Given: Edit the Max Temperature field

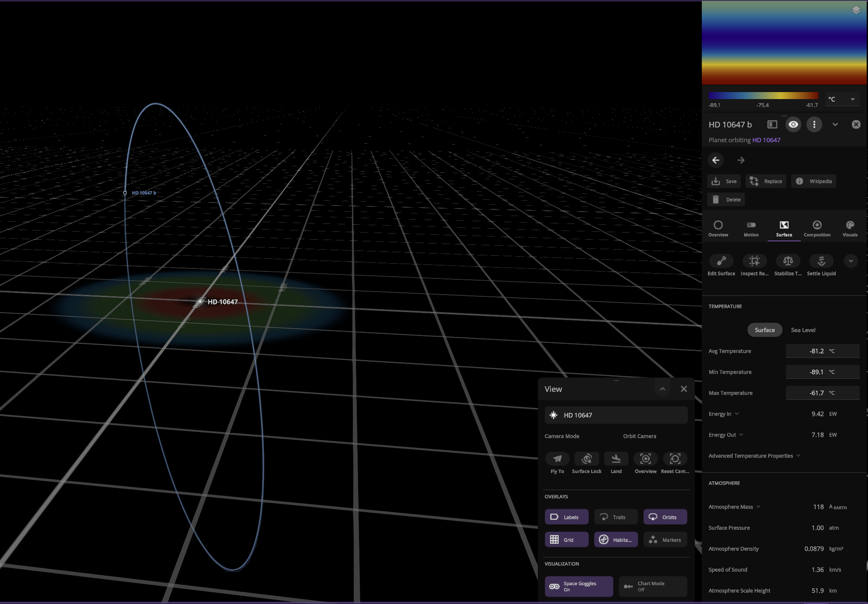Looking at the screenshot, I should coord(822,393).
